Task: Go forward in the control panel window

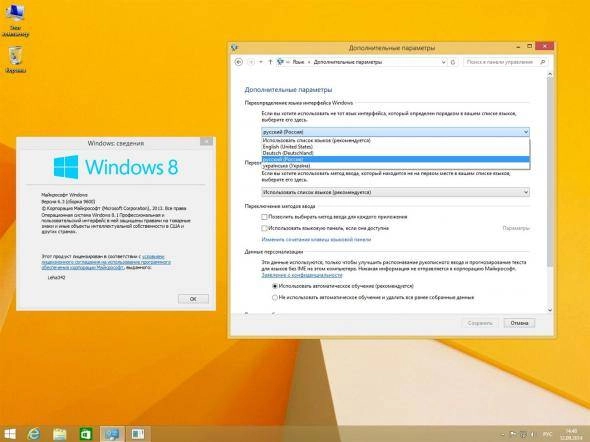Action: point(251,62)
